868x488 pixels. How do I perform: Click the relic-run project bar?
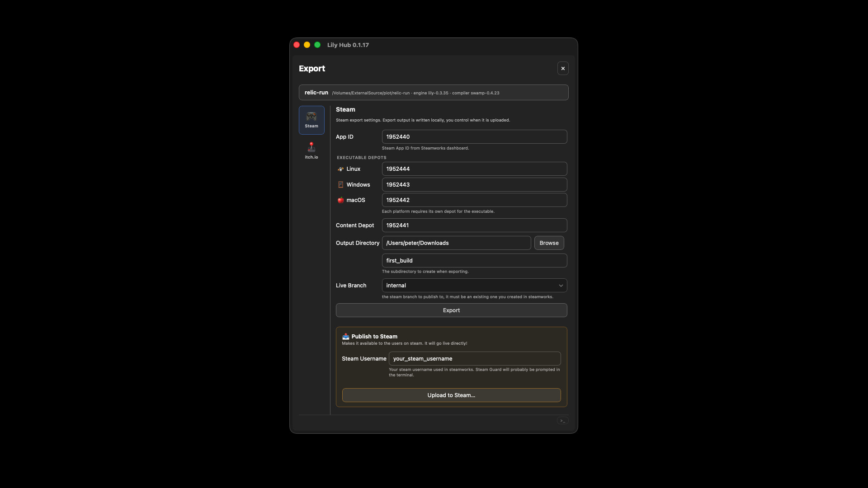[434, 93]
